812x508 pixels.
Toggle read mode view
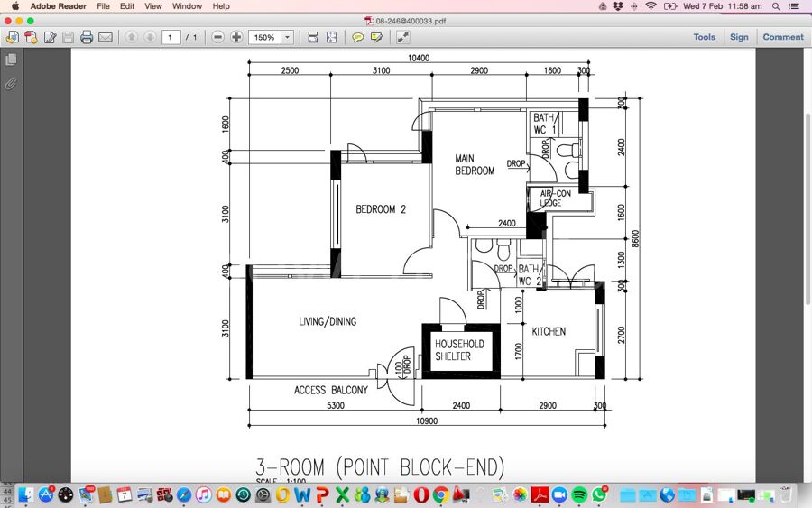[x=402, y=37]
